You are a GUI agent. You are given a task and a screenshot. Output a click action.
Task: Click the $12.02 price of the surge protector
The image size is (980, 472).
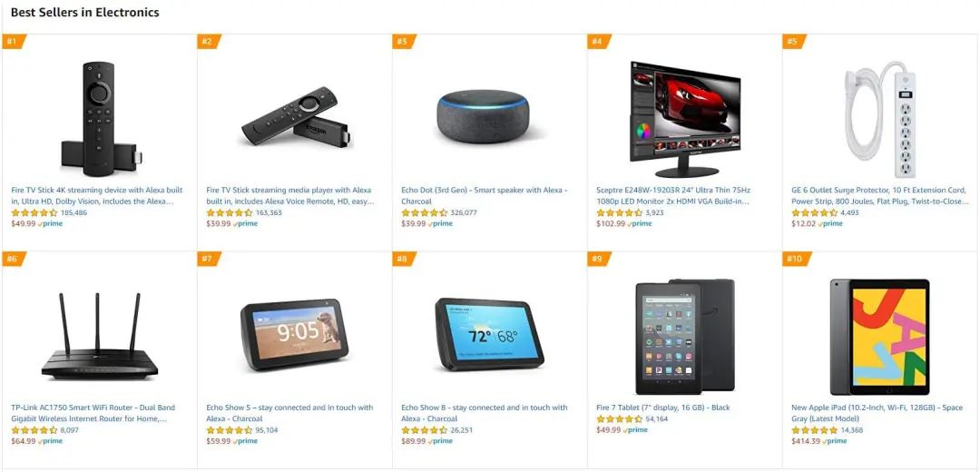point(803,224)
